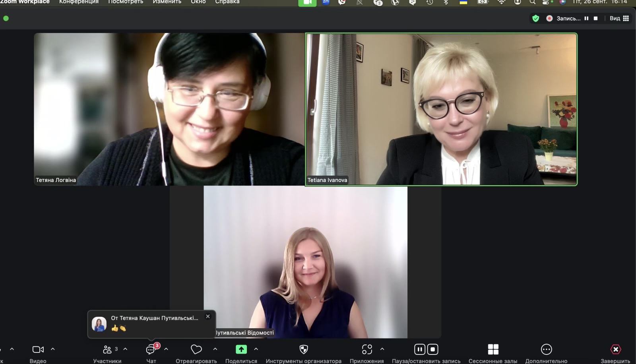Click the Завершить end meeting button
The width and height of the screenshot is (636, 364).
(615, 350)
